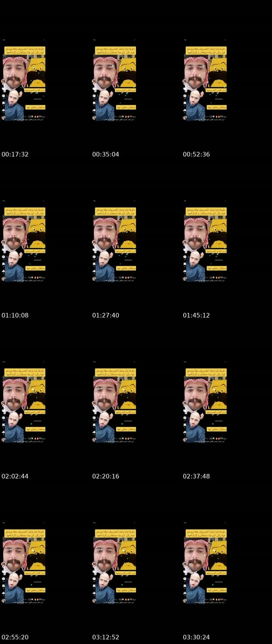Select the 01:45:12 timestamp label
The width and height of the screenshot is (272, 644).
[196, 315]
